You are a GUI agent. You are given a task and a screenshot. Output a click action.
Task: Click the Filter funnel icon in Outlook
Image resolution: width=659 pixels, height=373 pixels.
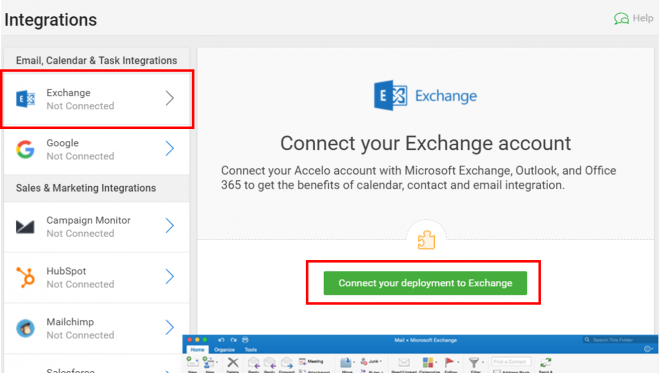(474, 362)
